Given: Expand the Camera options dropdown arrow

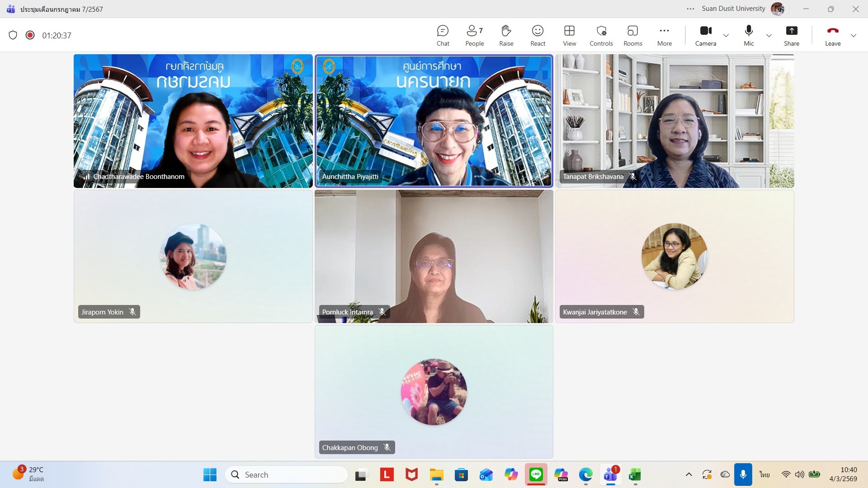Looking at the screenshot, I should click(x=726, y=35).
